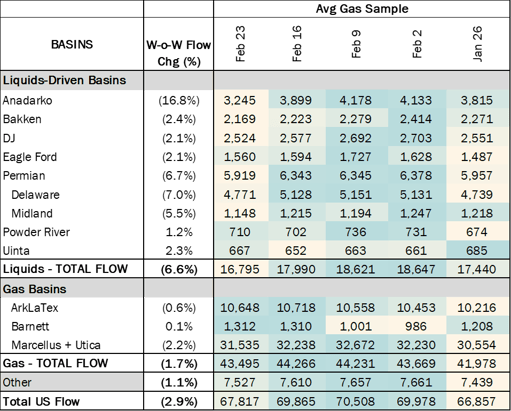Click the Avg Gas Sample heading
The height and width of the screenshot is (411, 511).
coord(362,9)
